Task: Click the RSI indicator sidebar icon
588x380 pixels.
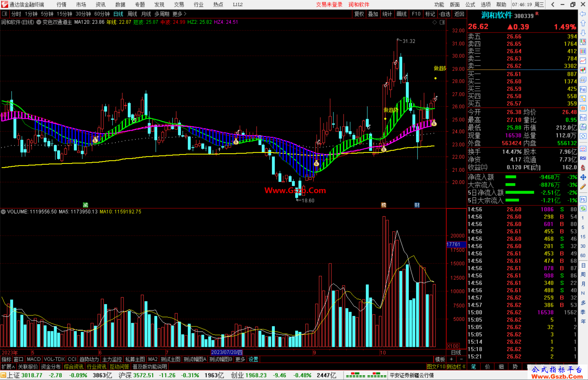Action: [583, 158]
